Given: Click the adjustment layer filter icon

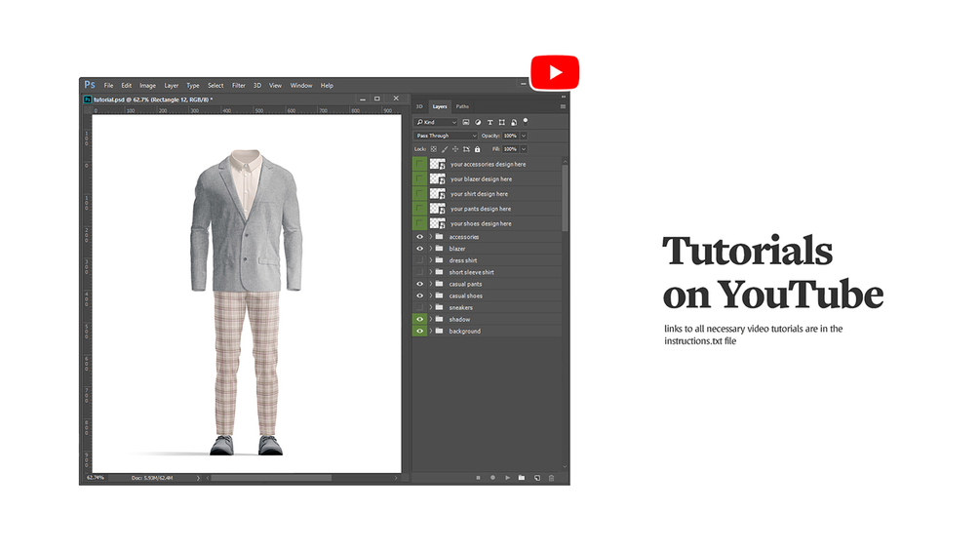Looking at the screenshot, I should tap(478, 122).
